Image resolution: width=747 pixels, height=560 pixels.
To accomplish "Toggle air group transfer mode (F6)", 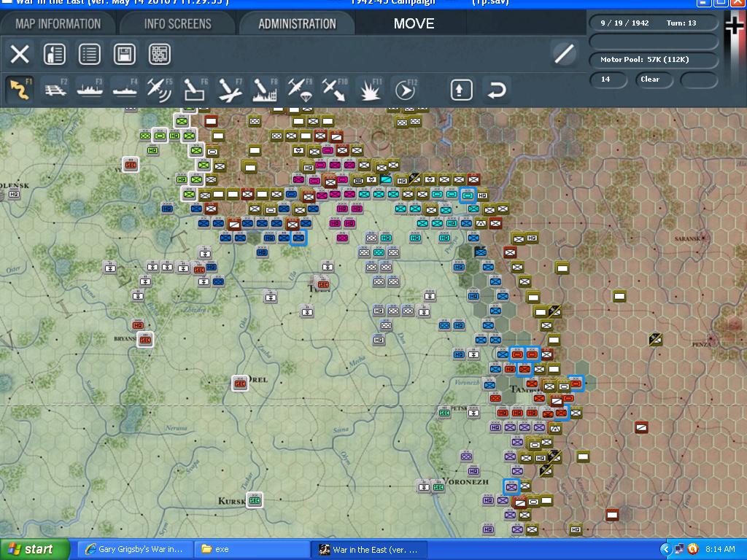I will [x=195, y=89].
